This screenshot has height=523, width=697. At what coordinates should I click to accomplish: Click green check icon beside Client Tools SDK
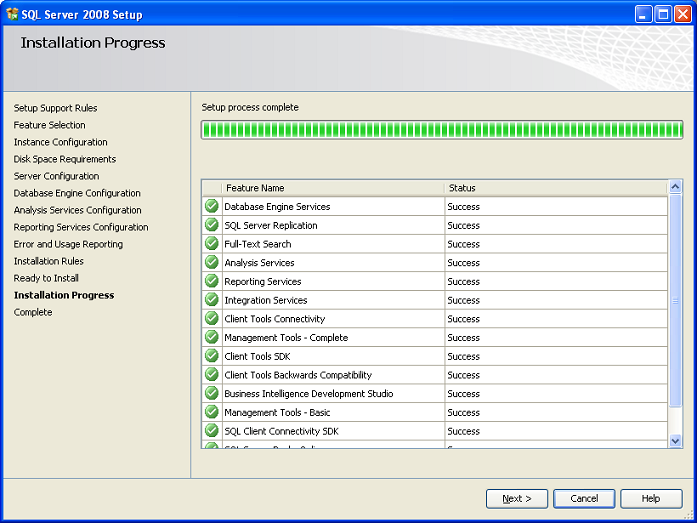pyautogui.click(x=212, y=356)
